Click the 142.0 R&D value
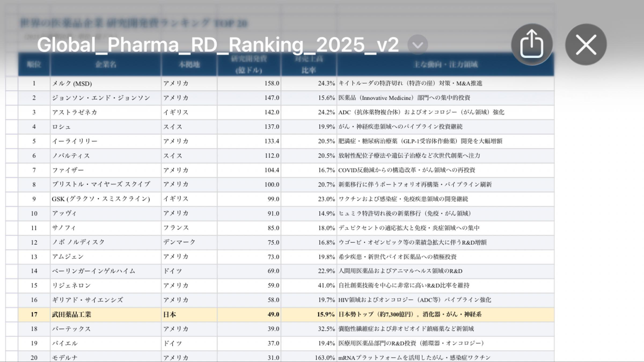Screen dimensions: 644x362 coord(249,112)
